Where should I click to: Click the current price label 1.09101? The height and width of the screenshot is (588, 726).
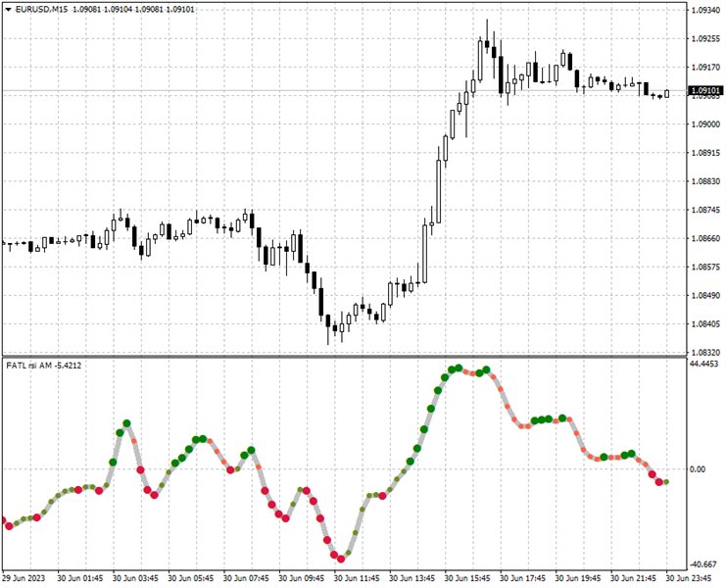click(706, 90)
